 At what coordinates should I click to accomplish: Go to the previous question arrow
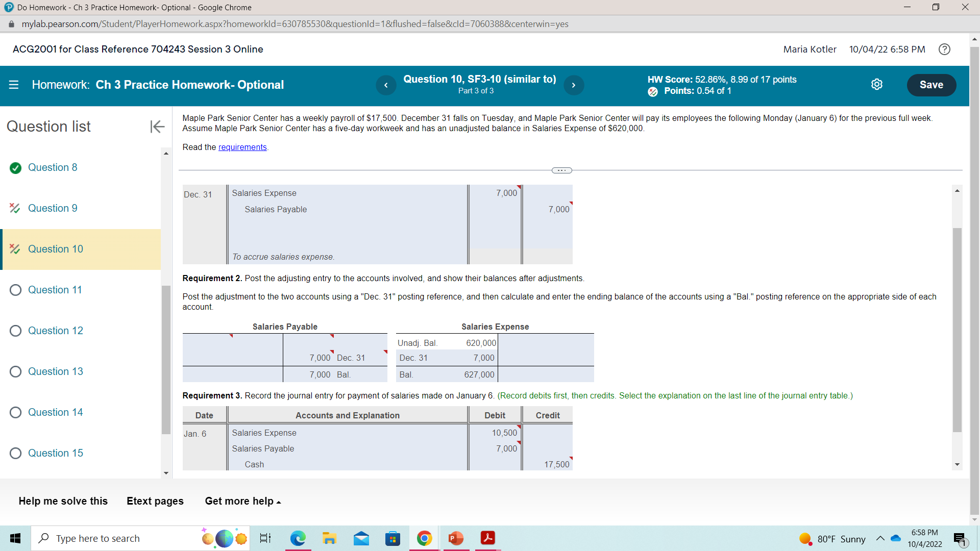pos(386,85)
